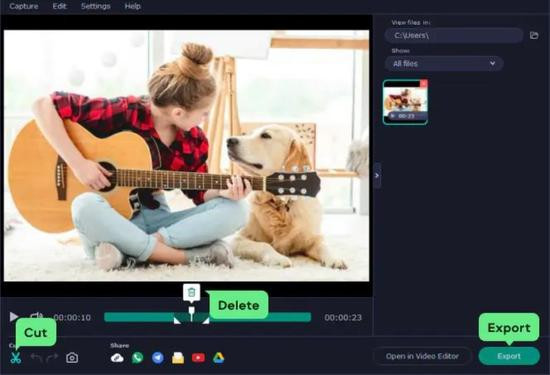
Task: Open the All files dropdown
Action: click(444, 63)
